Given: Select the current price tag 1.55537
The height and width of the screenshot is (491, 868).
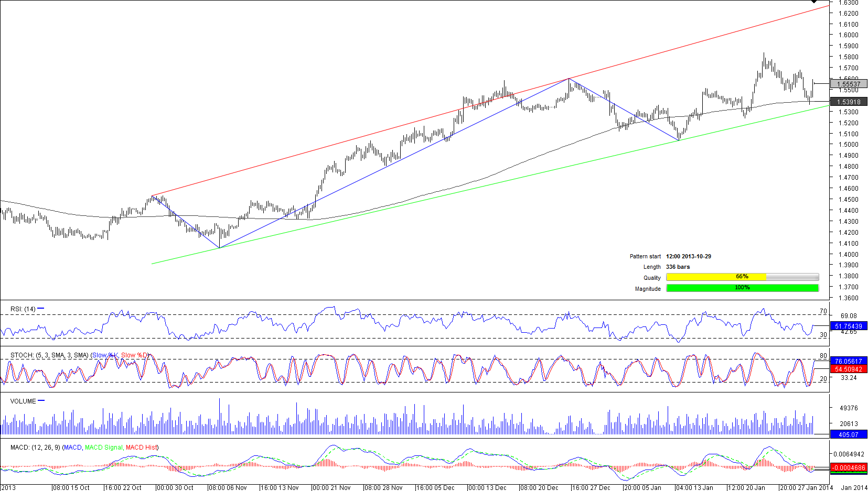Looking at the screenshot, I should (x=849, y=84).
